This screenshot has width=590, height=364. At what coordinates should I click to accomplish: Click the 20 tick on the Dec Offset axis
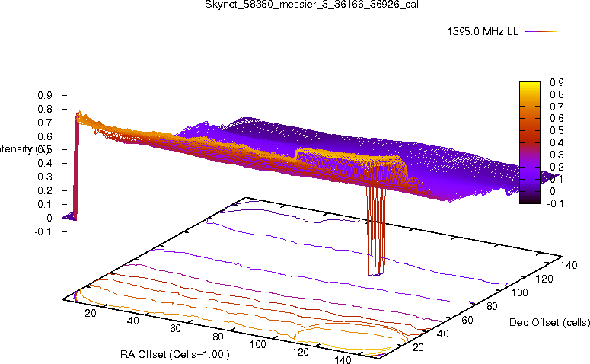click(x=418, y=347)
